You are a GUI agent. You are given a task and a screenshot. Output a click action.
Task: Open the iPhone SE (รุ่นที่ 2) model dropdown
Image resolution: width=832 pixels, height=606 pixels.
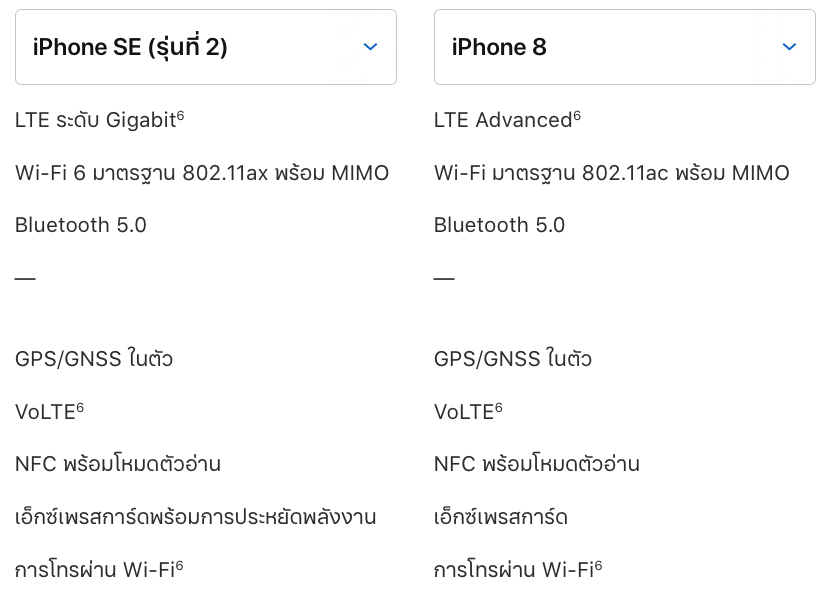tap(205, 47)
